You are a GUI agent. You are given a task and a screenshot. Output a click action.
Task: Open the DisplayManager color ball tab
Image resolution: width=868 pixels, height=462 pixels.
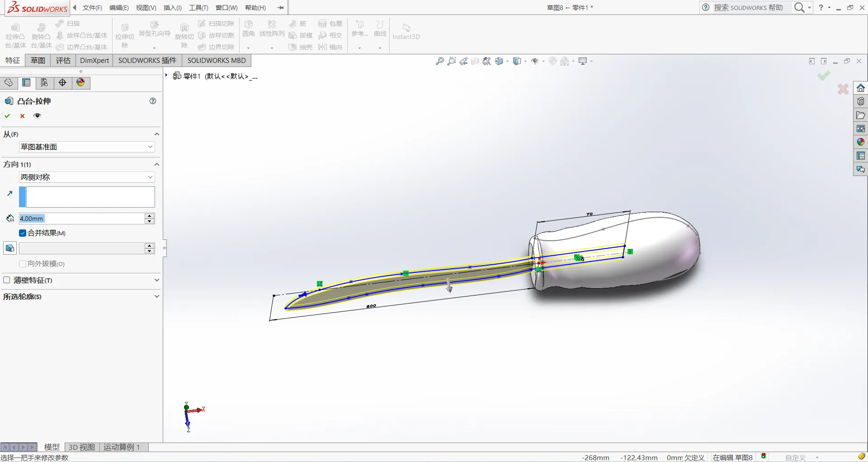click(x=80, y=83)
